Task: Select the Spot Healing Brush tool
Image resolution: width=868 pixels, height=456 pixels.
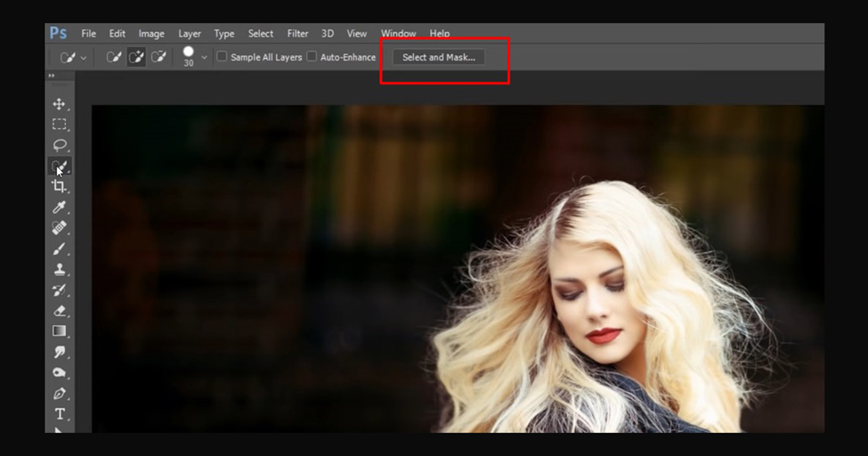Action: 59,228
